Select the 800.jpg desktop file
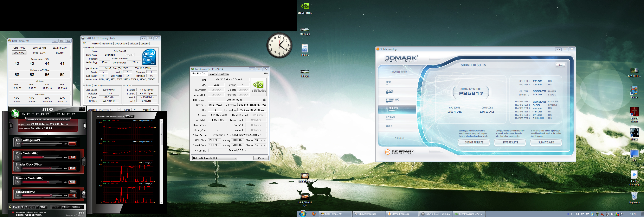Screen dimensions: 644x217 305,74
